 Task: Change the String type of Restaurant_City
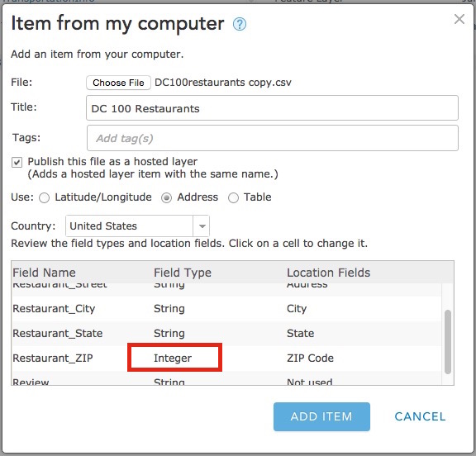pos(169,309)
